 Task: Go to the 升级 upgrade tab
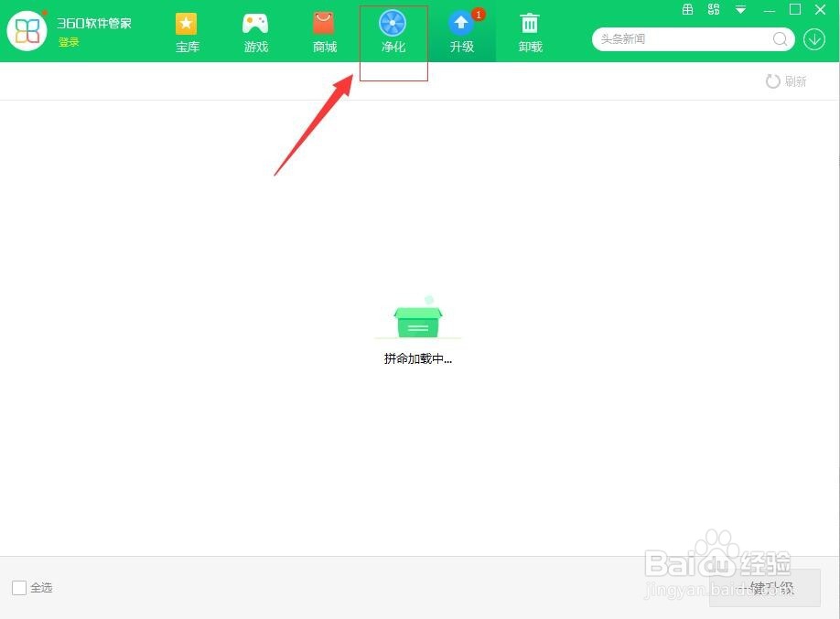tap(462, 33)
